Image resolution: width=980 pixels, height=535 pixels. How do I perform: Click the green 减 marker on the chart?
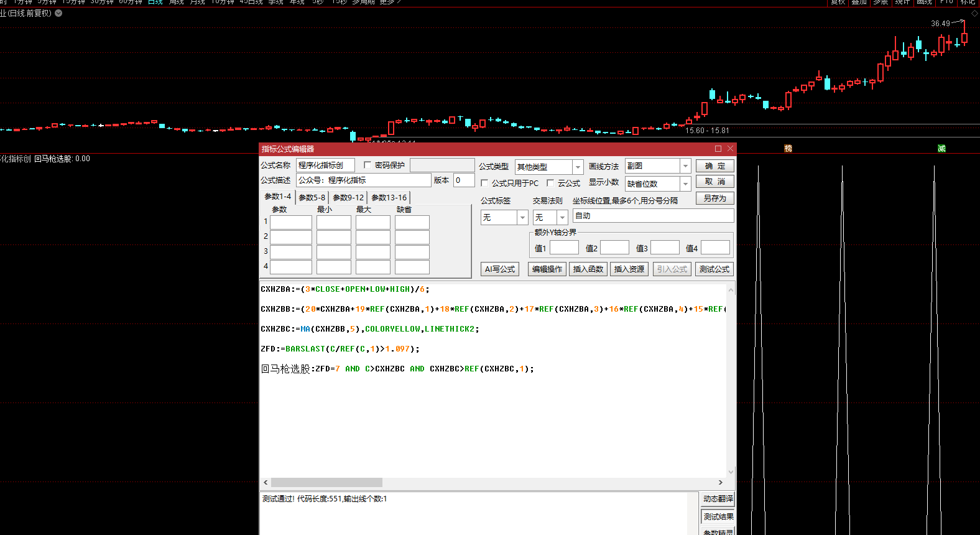click(x=941, y=148)
